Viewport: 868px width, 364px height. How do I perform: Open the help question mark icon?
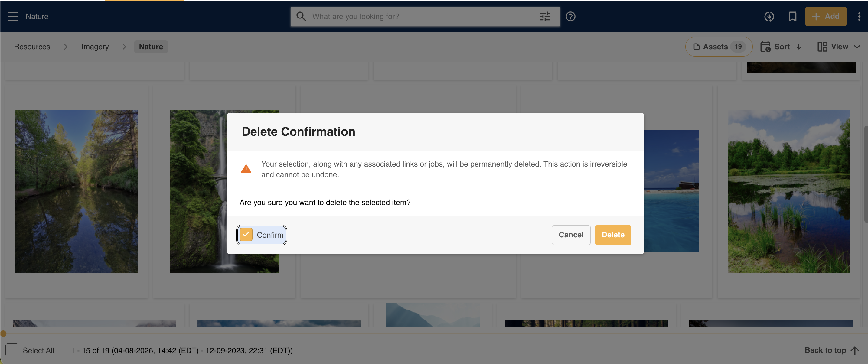click(x=570, y=16)
